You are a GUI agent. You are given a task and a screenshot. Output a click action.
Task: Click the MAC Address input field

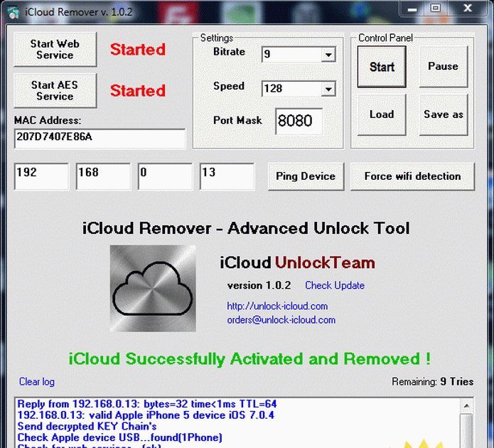tap(100, 138)
